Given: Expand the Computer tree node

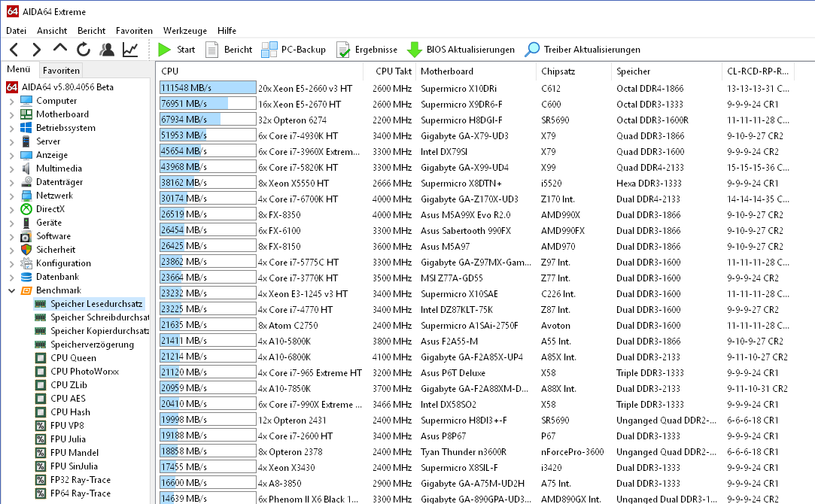Looking at the screenshot, I should coord(11,101).
